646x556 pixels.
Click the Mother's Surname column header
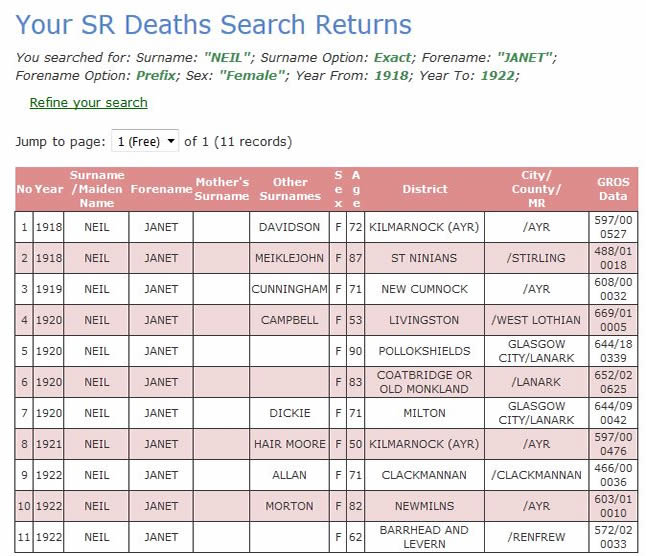pos(222,189)
